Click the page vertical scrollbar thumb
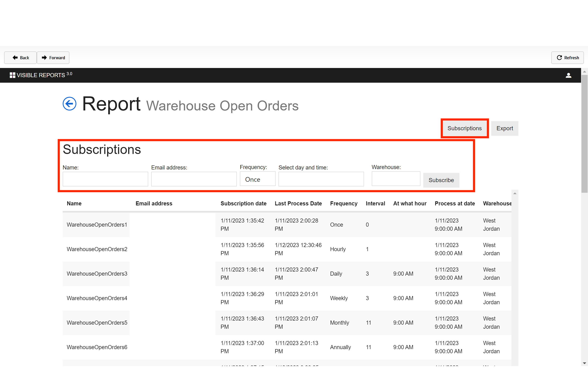The image size is (588, 392). click(x=585, y=134)
